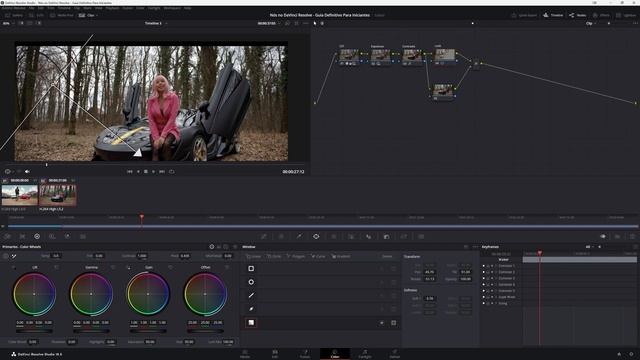Show the Keyframes panel icon

coord(603,236)
